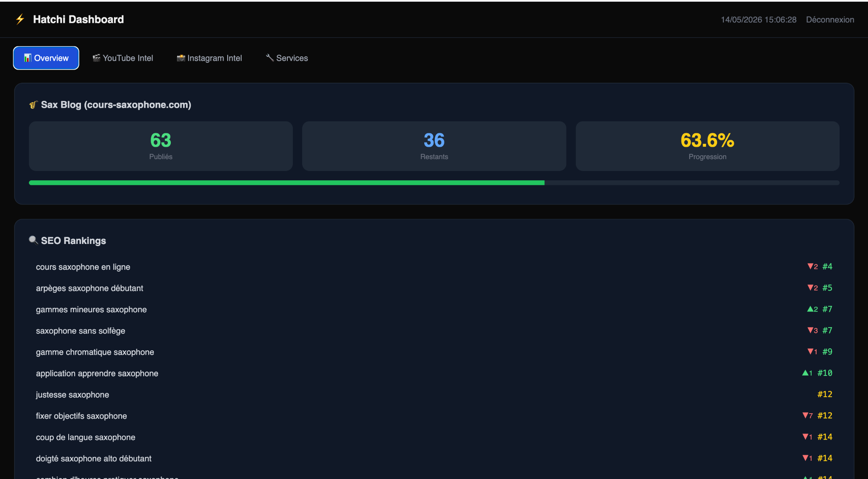Open the Overview tab
This screenshot has width=868, height=479.
coord(46,58)
